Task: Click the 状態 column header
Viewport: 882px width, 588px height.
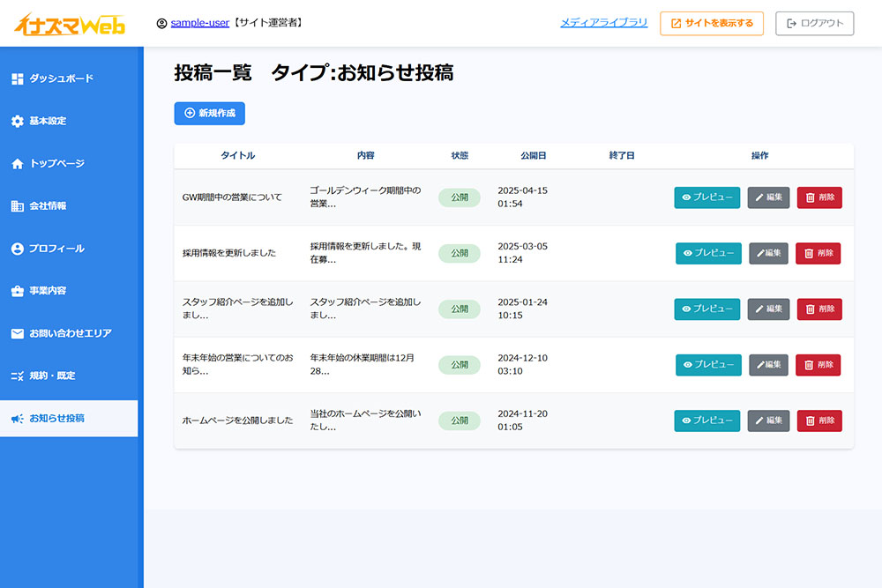Action: pos(460,155)
